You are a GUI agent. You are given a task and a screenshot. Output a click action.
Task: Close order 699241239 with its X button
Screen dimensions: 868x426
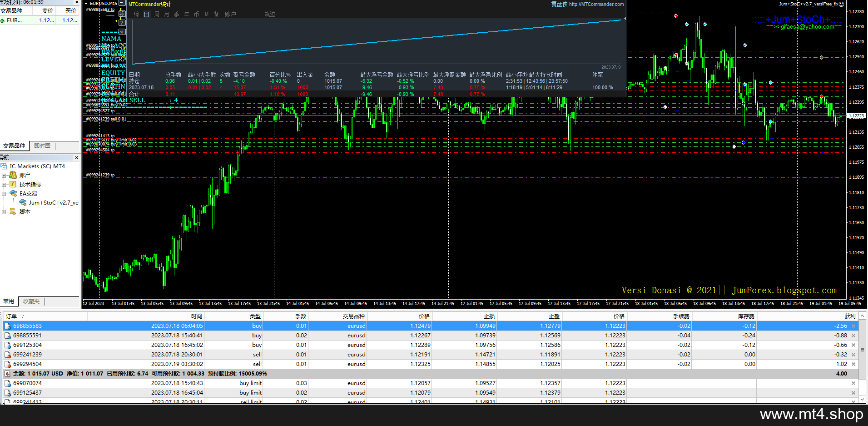point(853,355)
